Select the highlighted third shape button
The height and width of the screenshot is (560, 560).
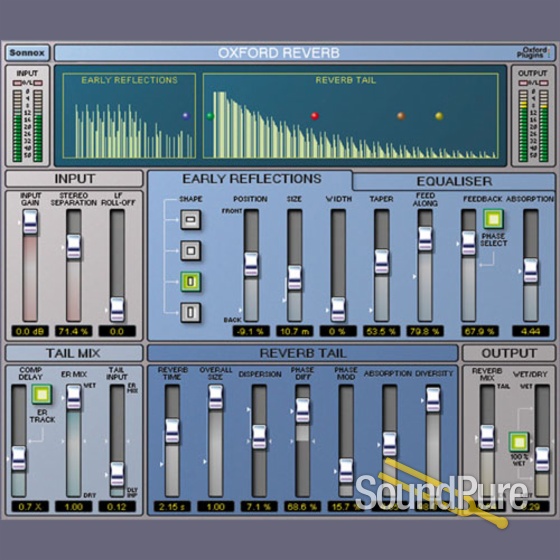tap(190, 281)
